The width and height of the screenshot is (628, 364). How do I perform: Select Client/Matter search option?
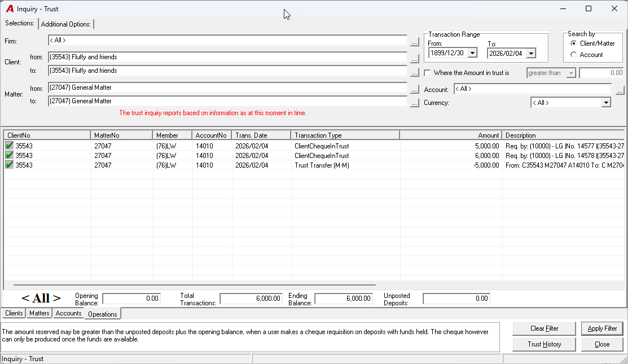point(573,43)
